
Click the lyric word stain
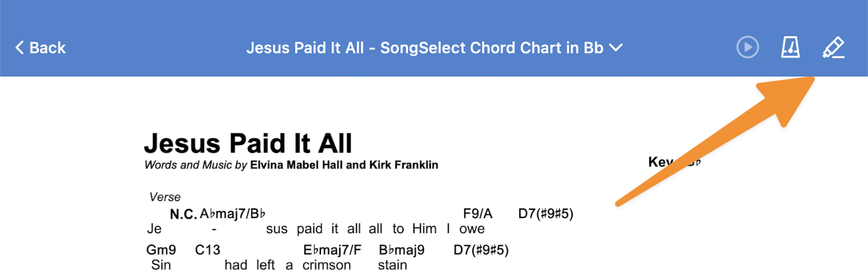tap(392, 265)
